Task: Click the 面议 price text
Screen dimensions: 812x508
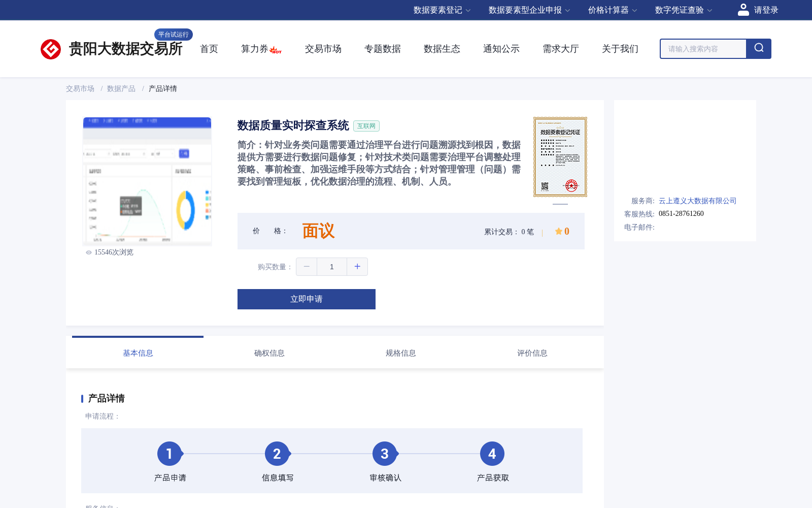Action: tap(319, 231)
